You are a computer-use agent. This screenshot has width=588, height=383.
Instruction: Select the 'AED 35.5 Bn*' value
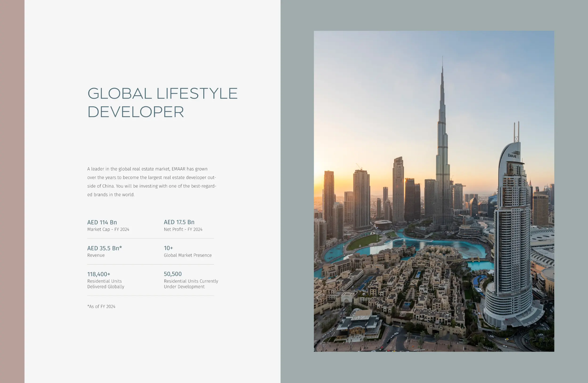point(105,248)
